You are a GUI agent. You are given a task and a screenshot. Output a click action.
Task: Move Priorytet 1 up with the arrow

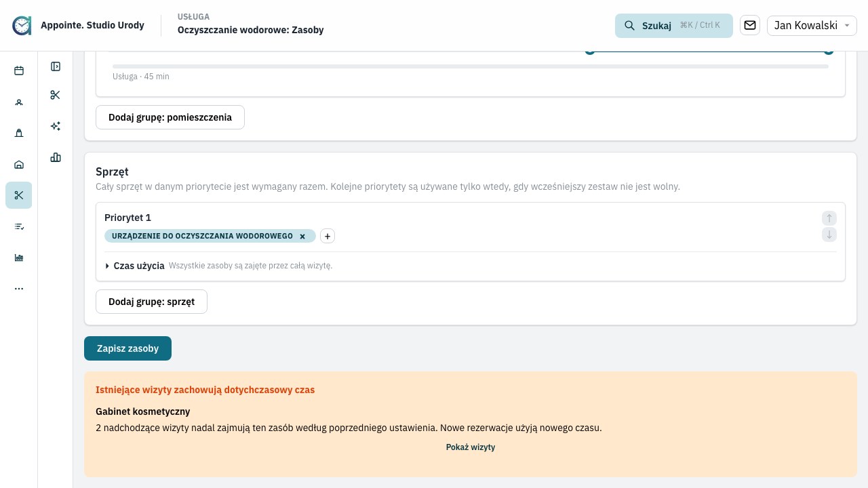829,218
